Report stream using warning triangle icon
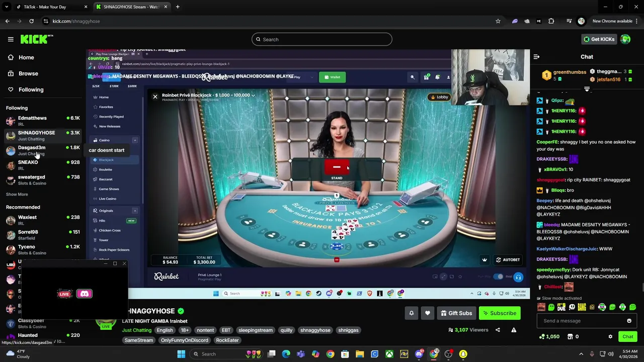Image resolution: width=644 pixels, height=362 pixels. pos(514,330)
